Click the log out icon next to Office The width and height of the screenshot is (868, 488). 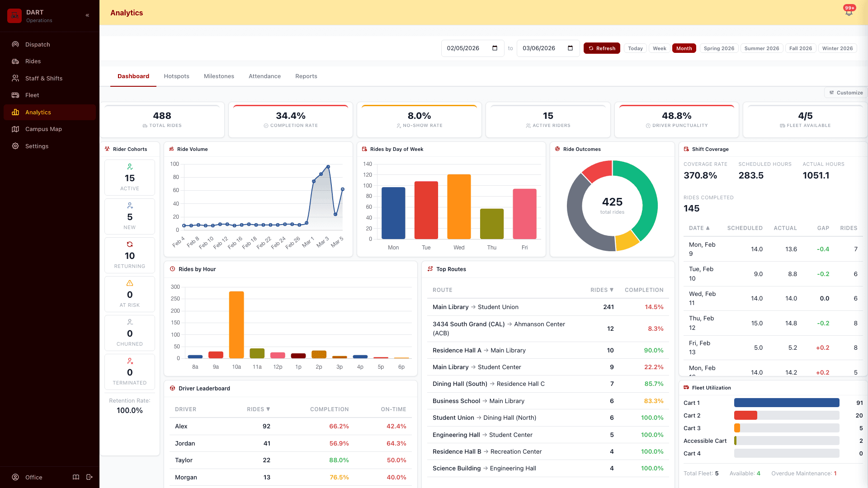coord(90,477)
